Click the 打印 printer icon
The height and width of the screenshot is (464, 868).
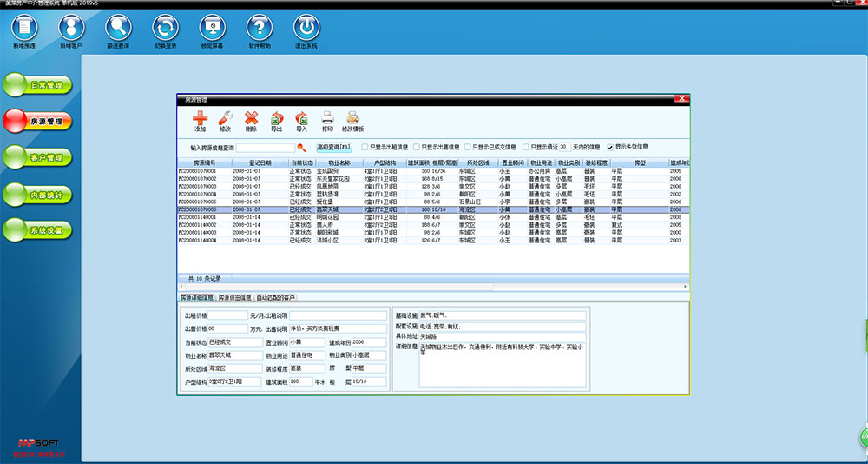[x=327, y=119]
